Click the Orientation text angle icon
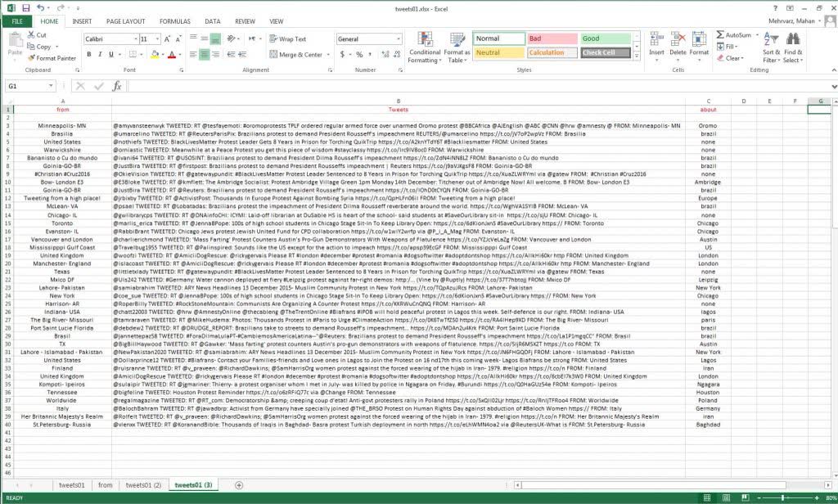The width and height of the screenshot is (838, 504). click(231, 39)
